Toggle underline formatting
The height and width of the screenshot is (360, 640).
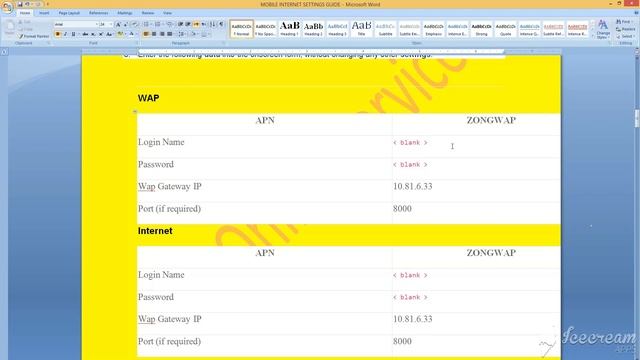point(73,34)
